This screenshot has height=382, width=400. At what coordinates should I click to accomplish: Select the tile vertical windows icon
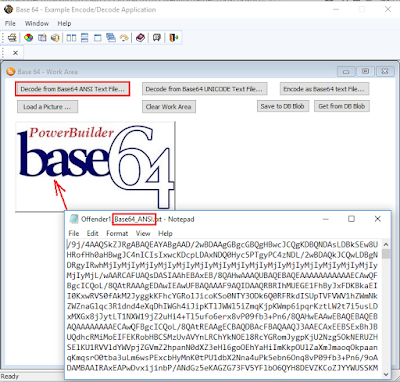point(71,38)
